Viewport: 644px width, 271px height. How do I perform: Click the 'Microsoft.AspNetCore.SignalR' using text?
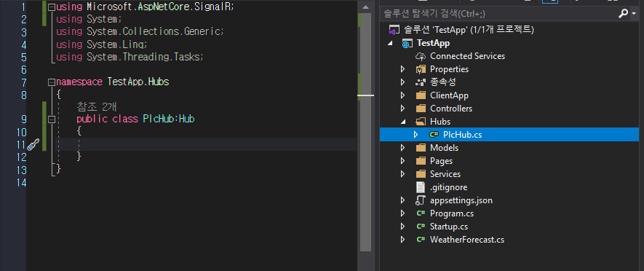click(x=159, y=7)
